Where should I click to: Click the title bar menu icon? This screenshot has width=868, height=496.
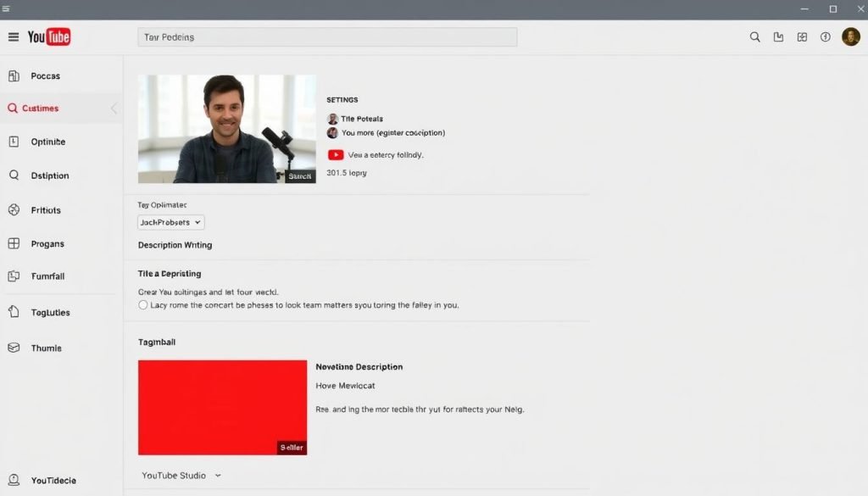(6, 8)
